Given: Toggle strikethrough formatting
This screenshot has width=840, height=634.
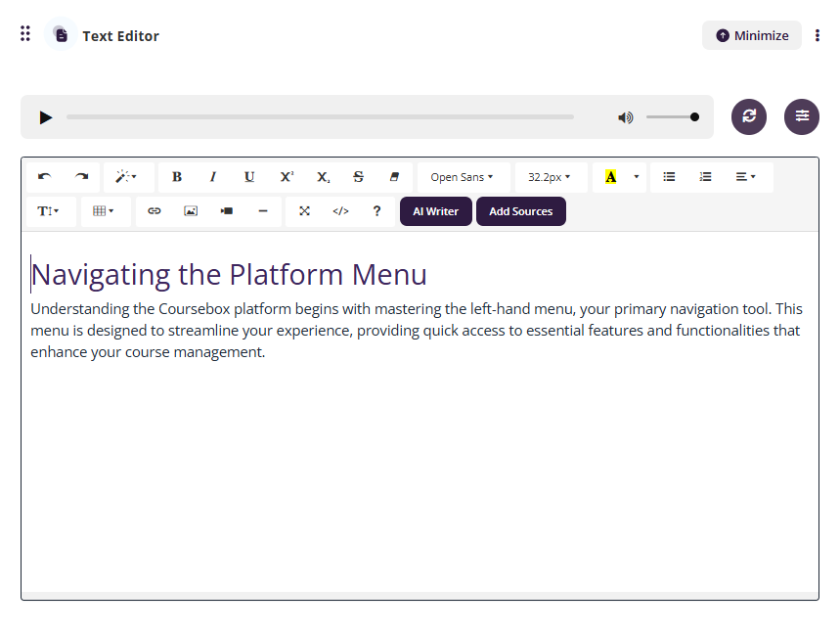Looking at the screenshot, I should 358,177.
